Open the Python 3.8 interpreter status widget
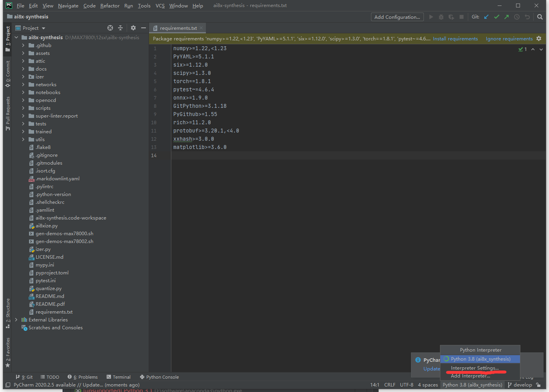 pos(473,385)
